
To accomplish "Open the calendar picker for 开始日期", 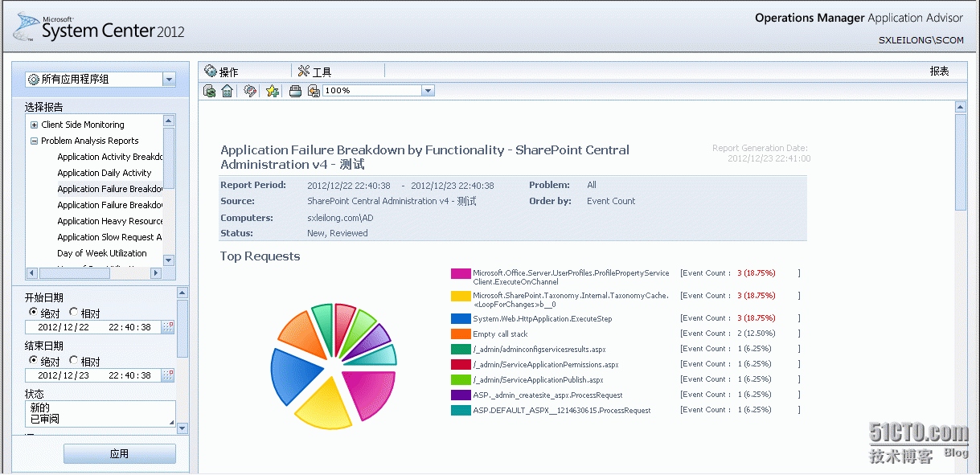I will tap(167, 327).
